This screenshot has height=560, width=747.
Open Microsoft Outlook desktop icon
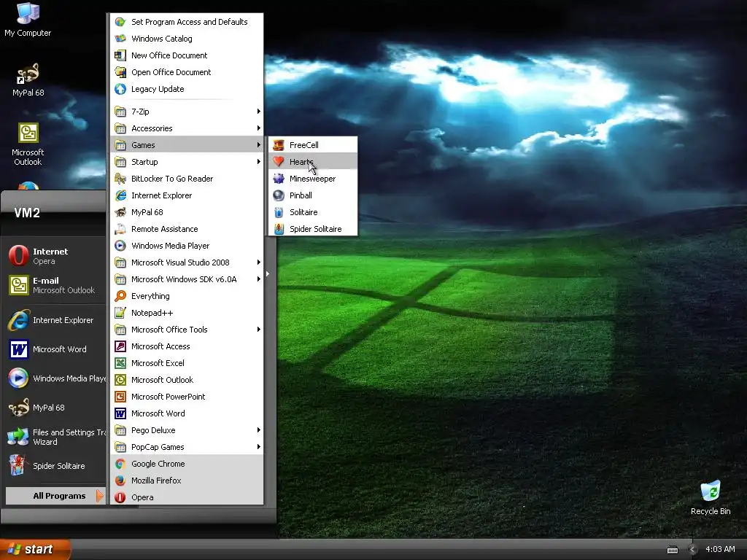[x=28, y=144]
